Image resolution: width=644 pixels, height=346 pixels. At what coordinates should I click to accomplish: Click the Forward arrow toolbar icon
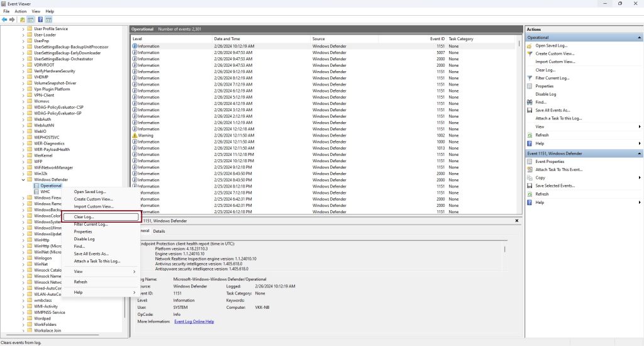[x=12, y=20]
